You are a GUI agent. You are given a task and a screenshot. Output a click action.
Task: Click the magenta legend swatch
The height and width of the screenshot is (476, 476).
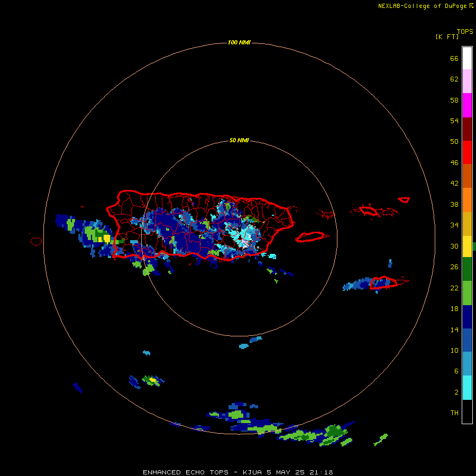[467, 105]
